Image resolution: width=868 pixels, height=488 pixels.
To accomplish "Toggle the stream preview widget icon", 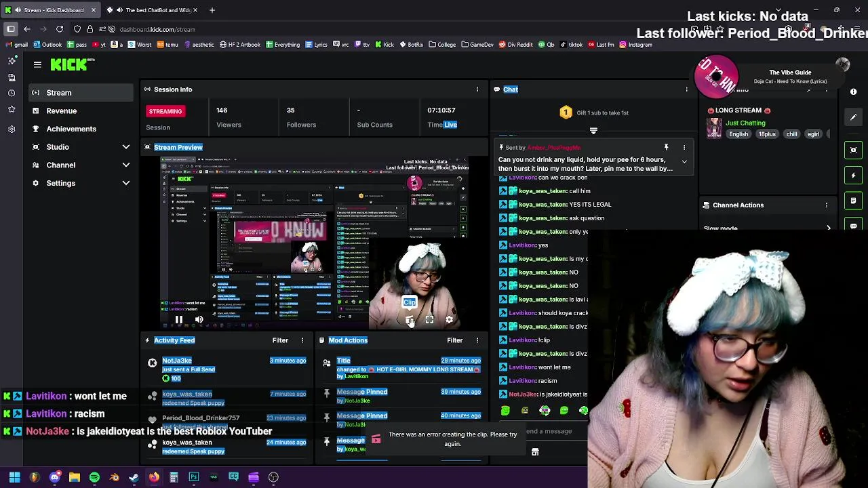I will tap(854, 150).
